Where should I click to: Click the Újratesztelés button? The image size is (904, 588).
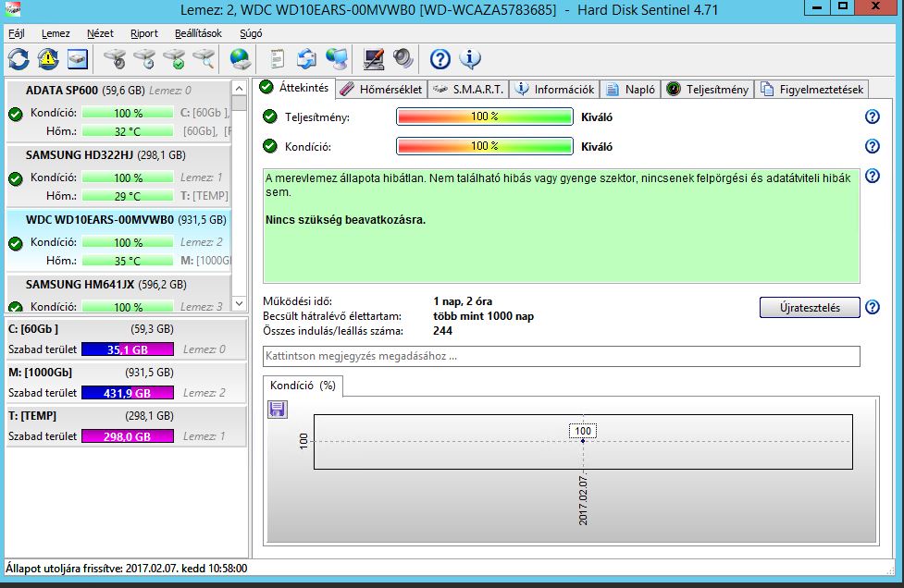[810, 308]
